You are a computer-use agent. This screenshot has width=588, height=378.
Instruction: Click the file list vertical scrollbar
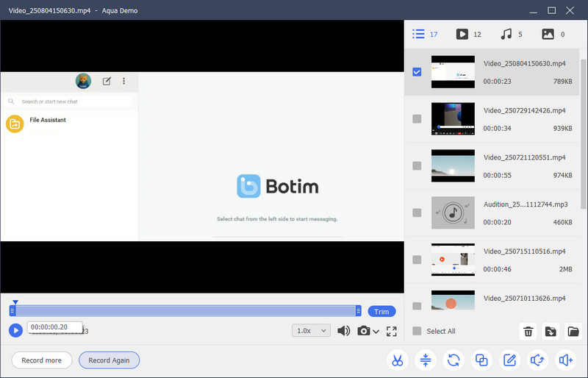click(583, 134)
